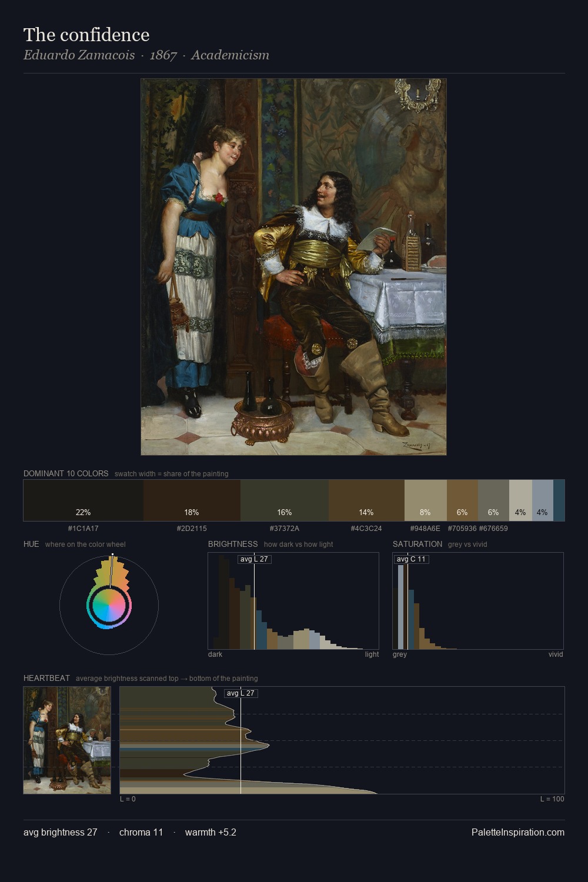Select the 14% brown swatch

pyautogui.click(x=366, y=500)
